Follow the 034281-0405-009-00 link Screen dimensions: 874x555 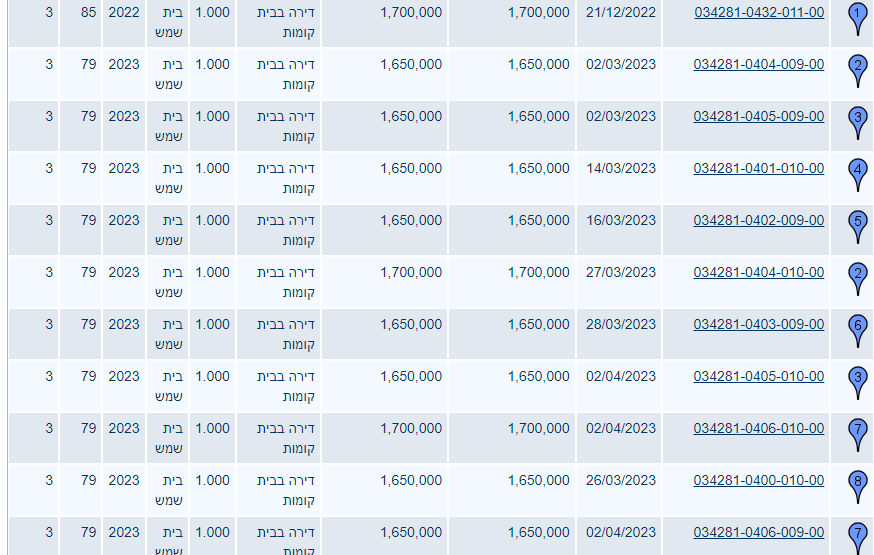(x=759, y=116)
